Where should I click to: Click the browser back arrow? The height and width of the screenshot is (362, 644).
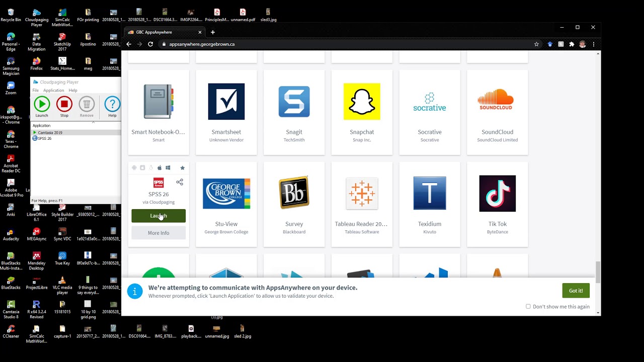coord(129,44)
